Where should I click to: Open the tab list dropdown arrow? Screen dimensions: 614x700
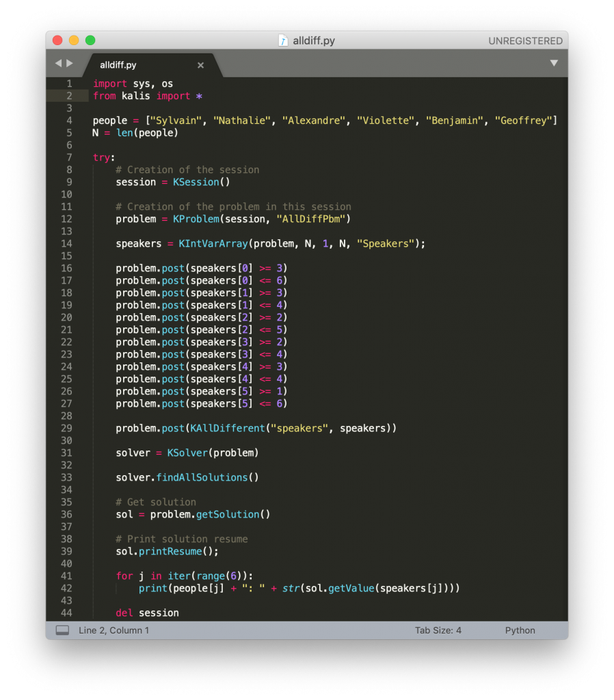pos(554,64)
